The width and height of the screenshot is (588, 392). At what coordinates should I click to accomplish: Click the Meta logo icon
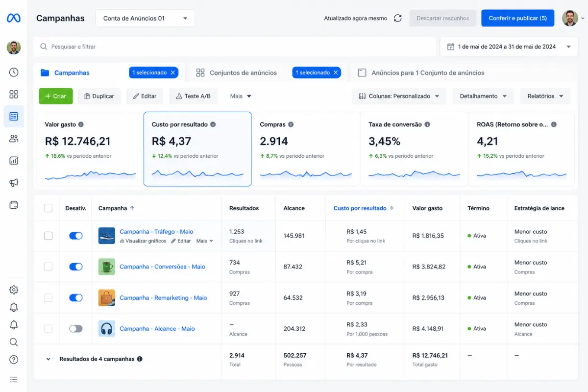(x=14, y=18)
